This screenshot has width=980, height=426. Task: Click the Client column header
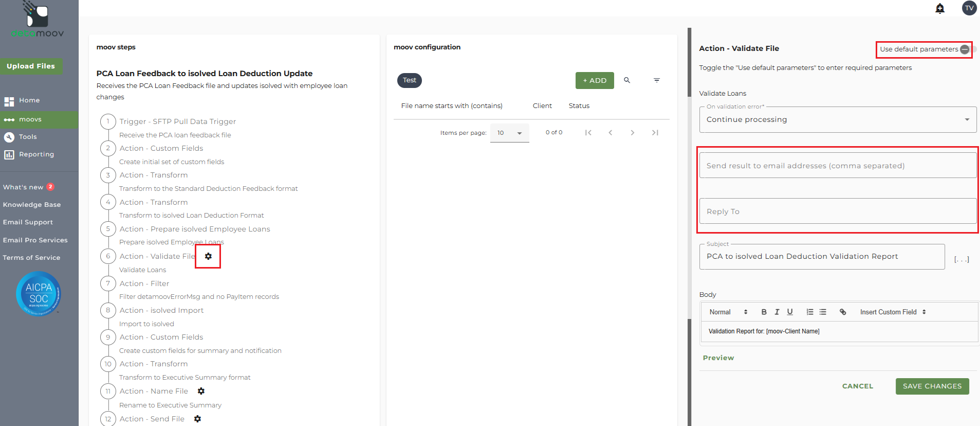(x=542, y=106)
